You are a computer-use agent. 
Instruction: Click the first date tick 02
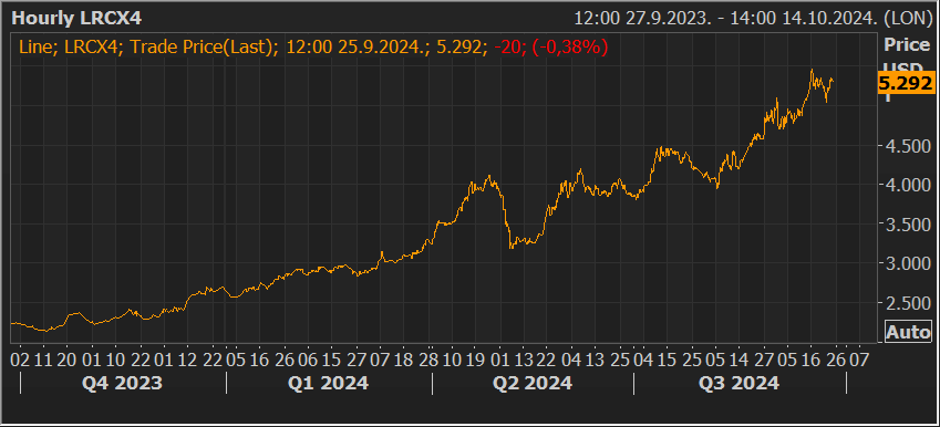pyautogui.click(x=19, y=358)
